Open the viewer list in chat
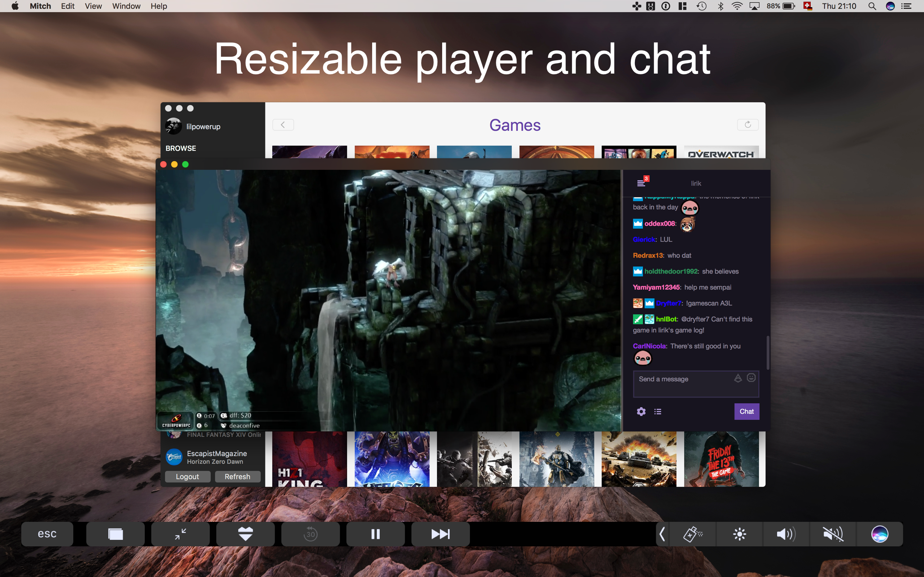Screen dimensions: 924x577 click(658, 411)
